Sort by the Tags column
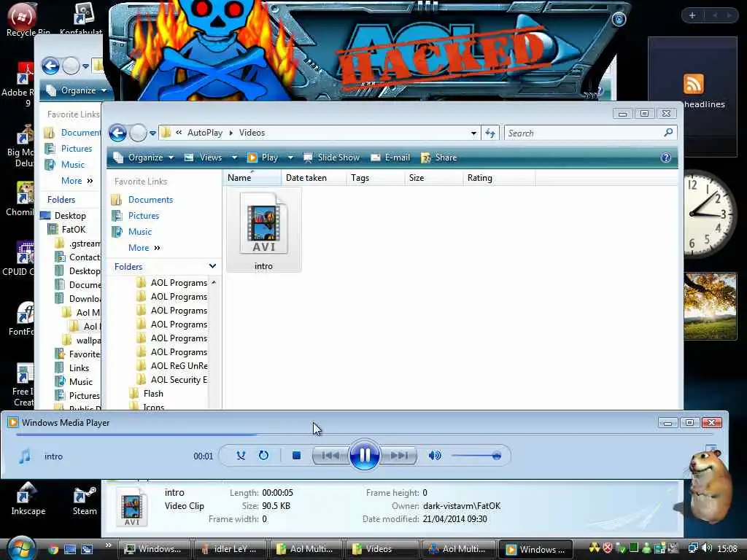This screenshot has width=747, height=560. [x=375, y=178]
